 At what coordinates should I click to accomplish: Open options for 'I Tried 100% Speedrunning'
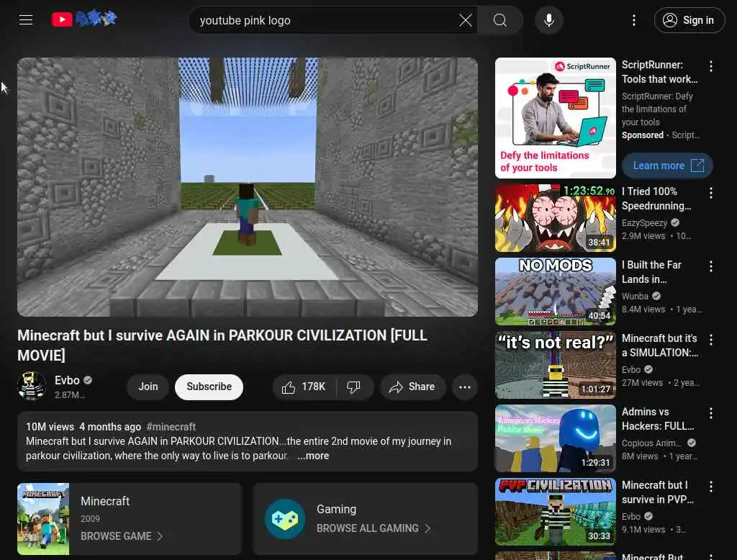coord(711,192)
